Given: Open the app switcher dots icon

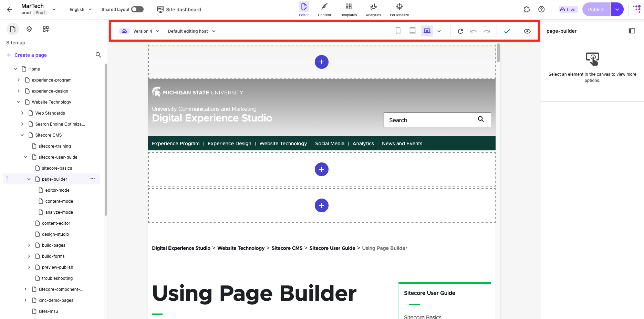Looking at the screenshot, I should pos(637,9).
